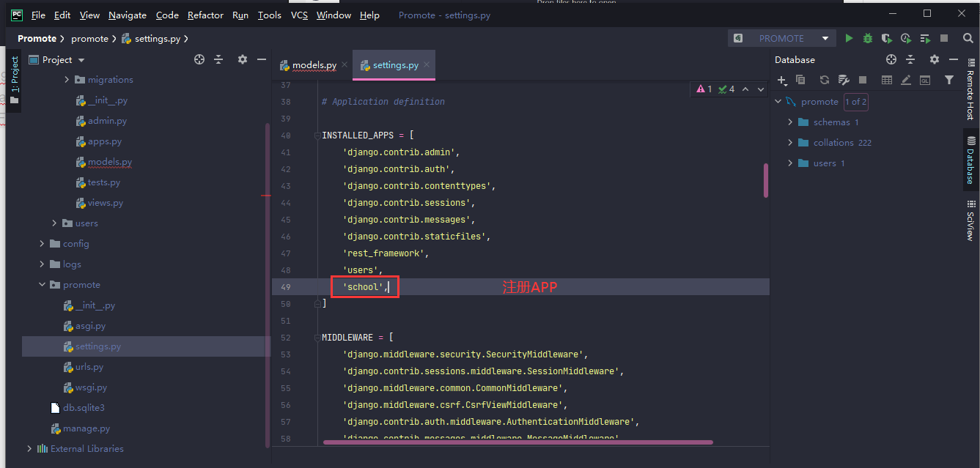Click the duplicate data source icon
Image resolution: width=980 pixels, height=468 pixels.
[x=800, y=80]
